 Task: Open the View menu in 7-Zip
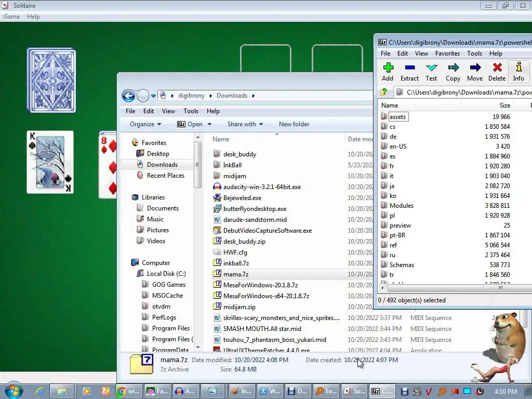click(x=421, y=54)
